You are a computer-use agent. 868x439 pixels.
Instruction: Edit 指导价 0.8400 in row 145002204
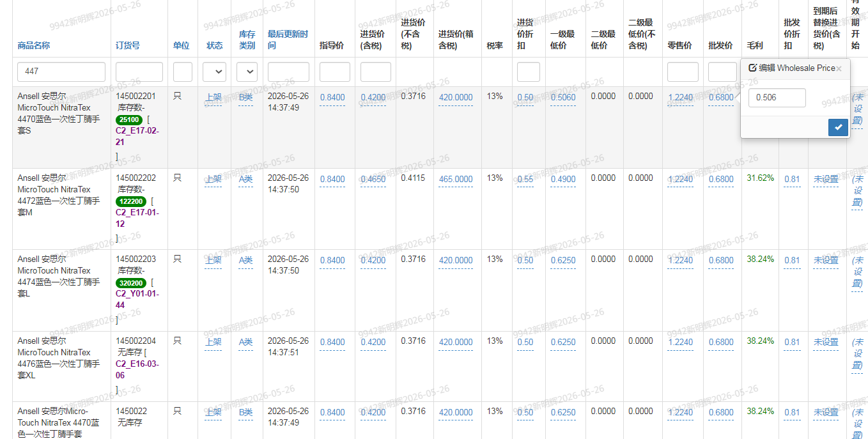click(x=332, y=343)
